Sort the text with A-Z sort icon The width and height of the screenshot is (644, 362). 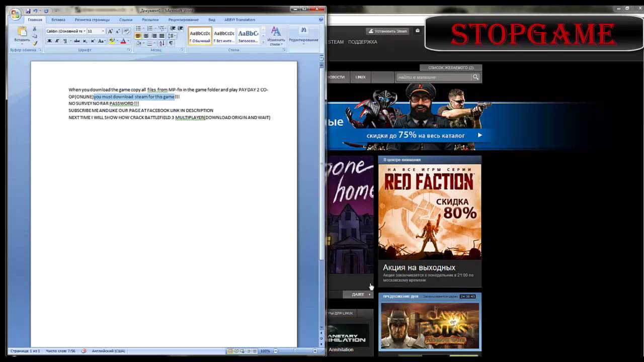pyautogui.click(x=162, y=43)
